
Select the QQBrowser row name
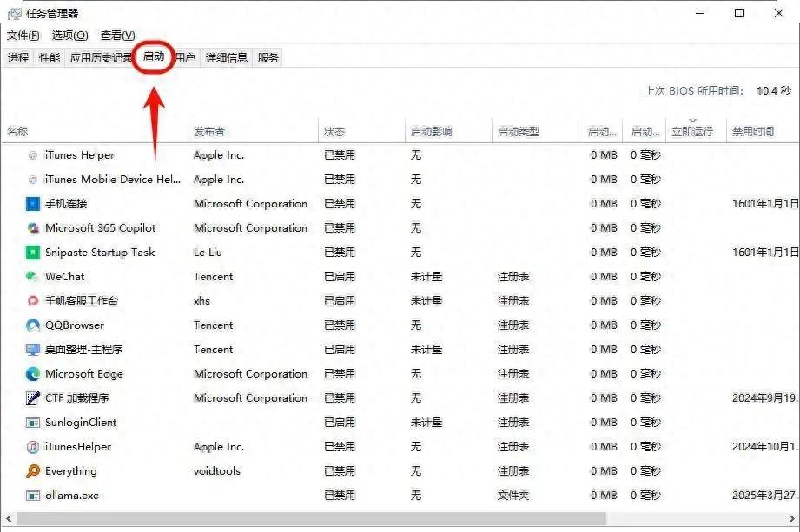tap(75, 325)
